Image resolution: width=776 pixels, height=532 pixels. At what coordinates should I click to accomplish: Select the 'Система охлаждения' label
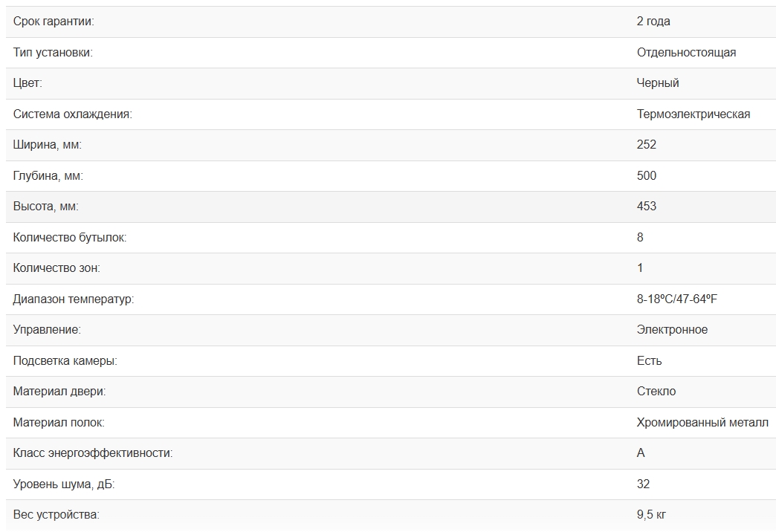[x=72, y=114]
